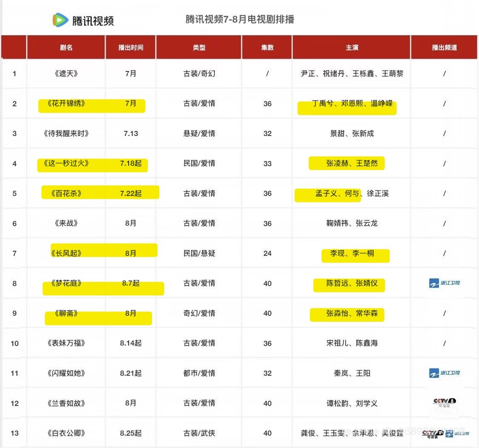Click the Tencent Video play-arrow logo
The height and width of the screenshot is (448, 479).
(60, 20)
